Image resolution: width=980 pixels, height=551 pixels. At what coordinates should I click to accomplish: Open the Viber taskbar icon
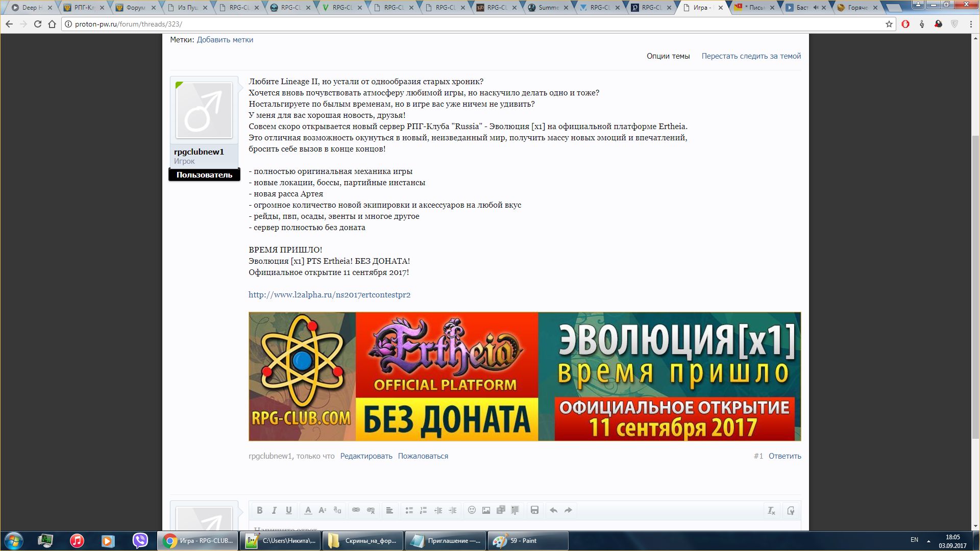coord(140,541)
